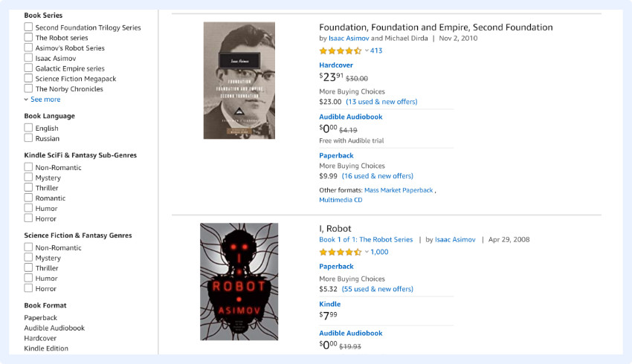Select the Russian language checkbox
This screenshot has width=632, height=364.
[28, 138]
